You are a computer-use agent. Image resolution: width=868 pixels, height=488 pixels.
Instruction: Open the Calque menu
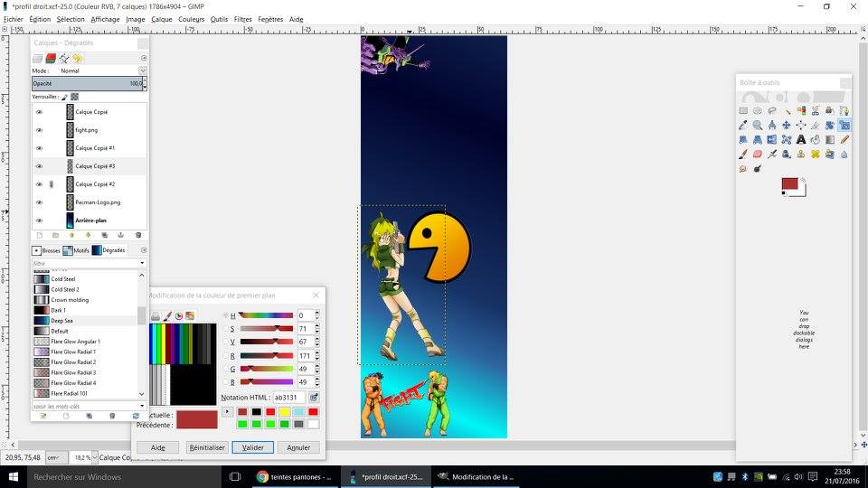162,19
